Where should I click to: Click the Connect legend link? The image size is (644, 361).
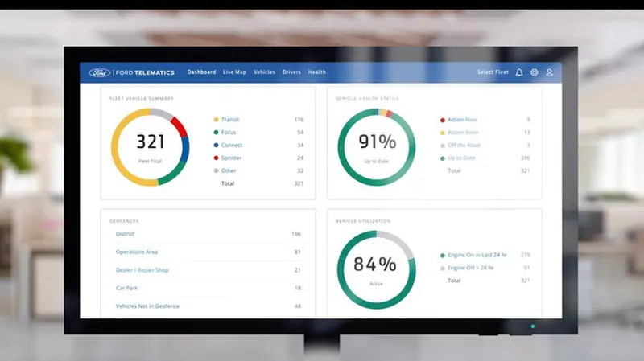pos(232,145)
